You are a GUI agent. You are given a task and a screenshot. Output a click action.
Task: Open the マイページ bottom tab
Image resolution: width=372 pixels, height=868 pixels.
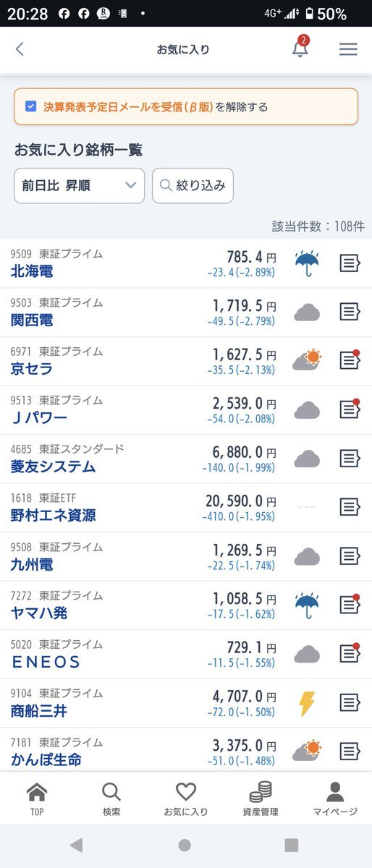coord(335,799)
